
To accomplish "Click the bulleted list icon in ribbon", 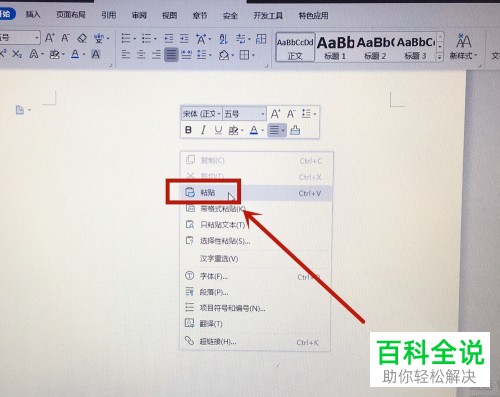I will pyautogui.click(x=126, y=38).
